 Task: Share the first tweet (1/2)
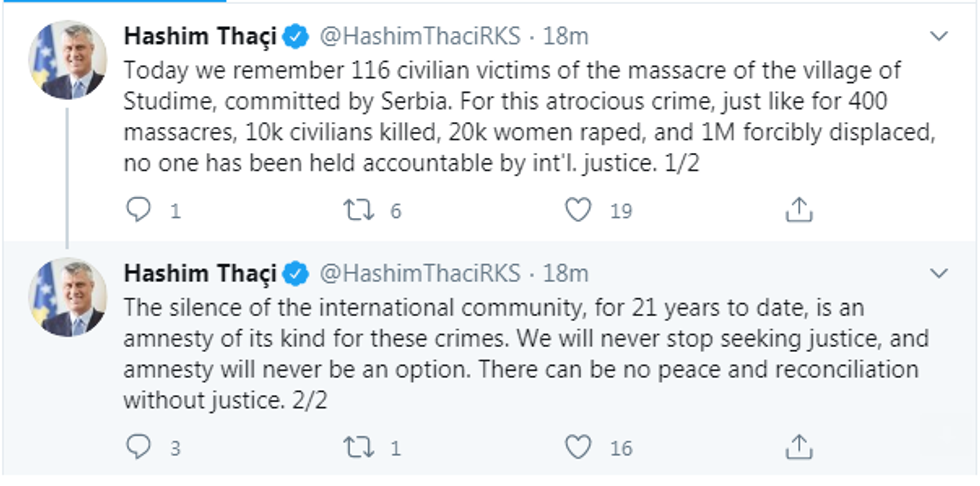click(797, 210)
